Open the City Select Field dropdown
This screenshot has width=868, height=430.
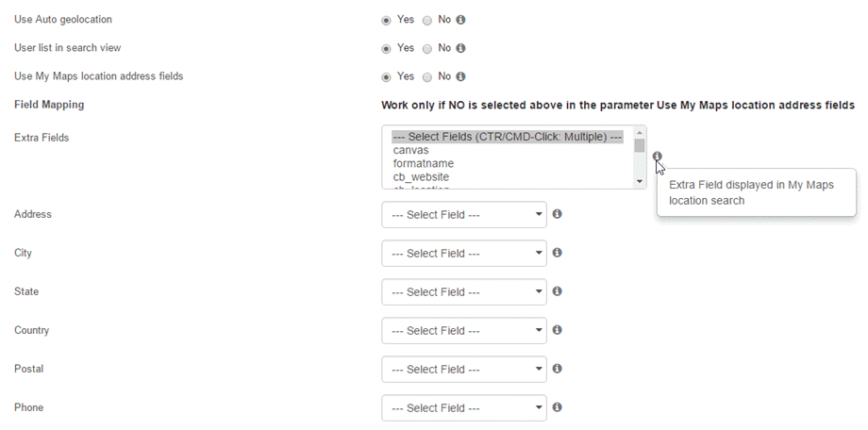[x=464, y=254]
